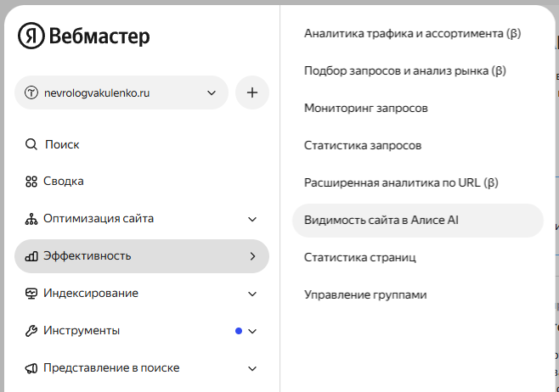Image resolution: width=559 pixels, height=392 pixels.
Task: Open the Индексирование menu item
Action: [x=142, y=294]
